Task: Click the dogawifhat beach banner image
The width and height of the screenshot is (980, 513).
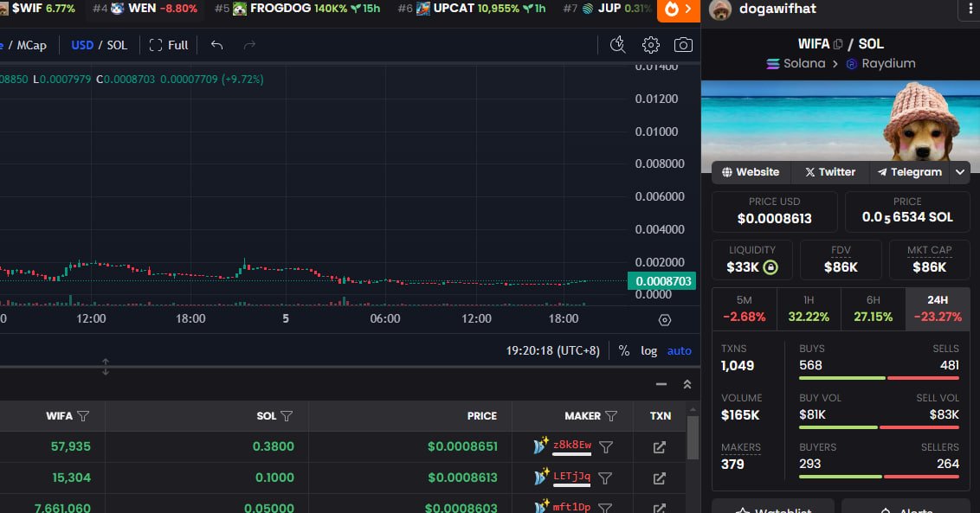Action: (x=840, y=126)
